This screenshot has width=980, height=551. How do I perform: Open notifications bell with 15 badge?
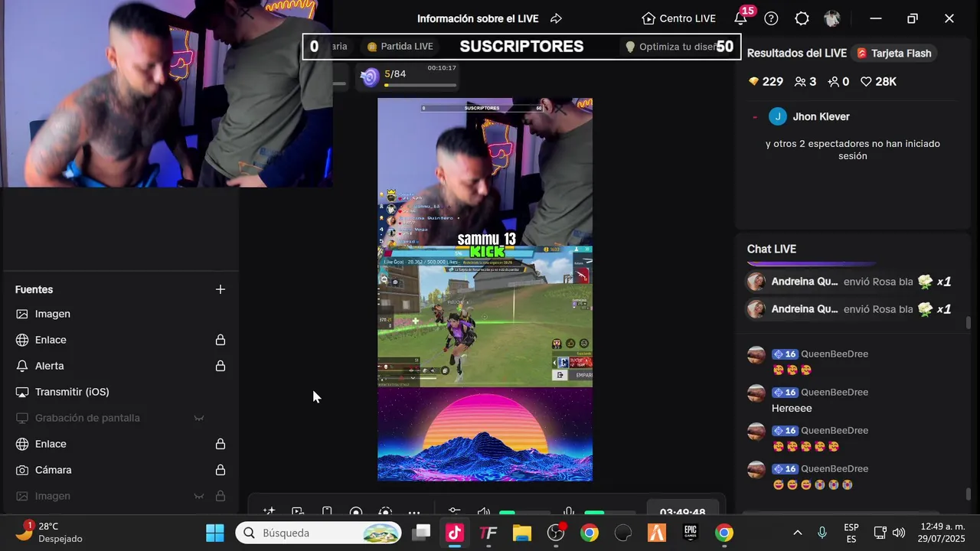741,17
